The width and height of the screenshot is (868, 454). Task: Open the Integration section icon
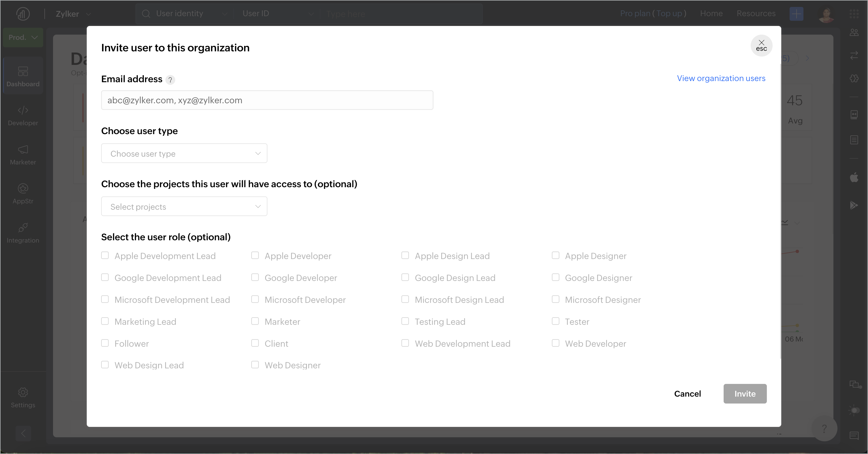pyautogui.click(x=23, y=228)
